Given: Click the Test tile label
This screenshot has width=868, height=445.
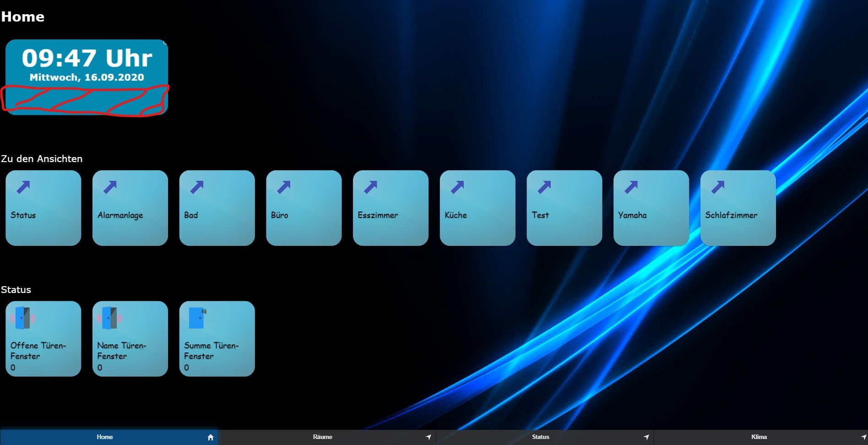Looking at the screenshot, I should (540, 215).
